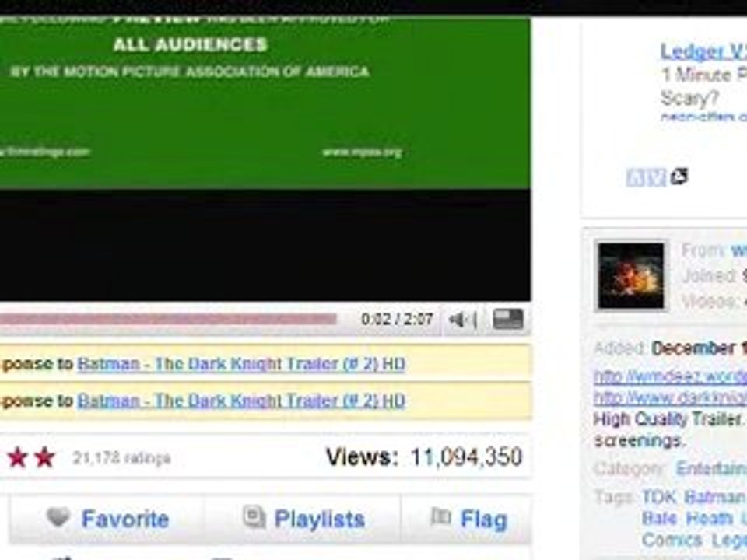
Task: Open the second Dark Knight Trailer response link
Action: [x=241, y=401]
